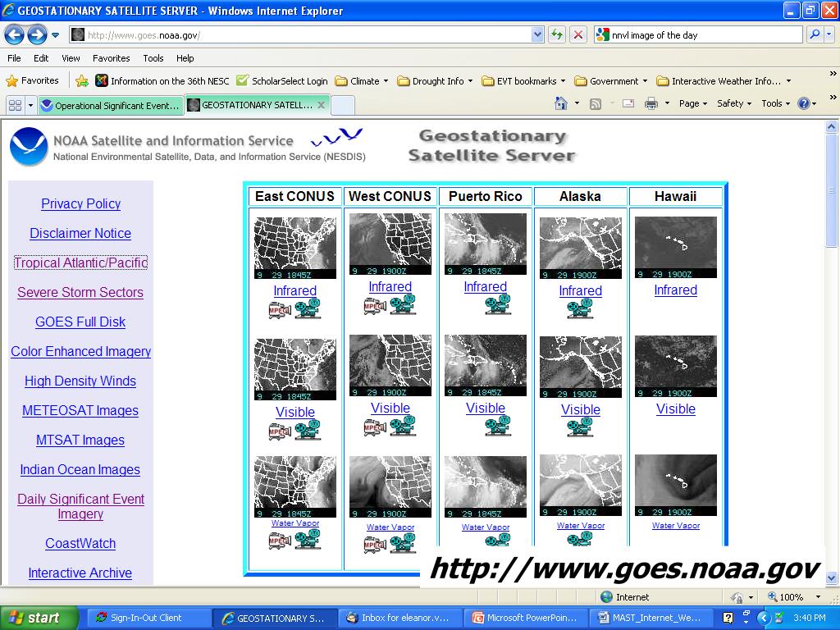Expand the EVT bookmarks favorites folder

523,81
